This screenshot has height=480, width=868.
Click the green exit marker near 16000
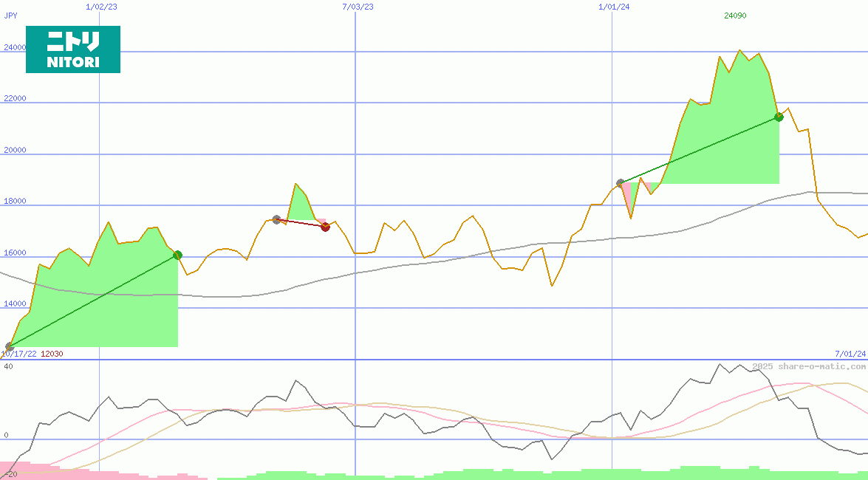(x=177, y=256)
